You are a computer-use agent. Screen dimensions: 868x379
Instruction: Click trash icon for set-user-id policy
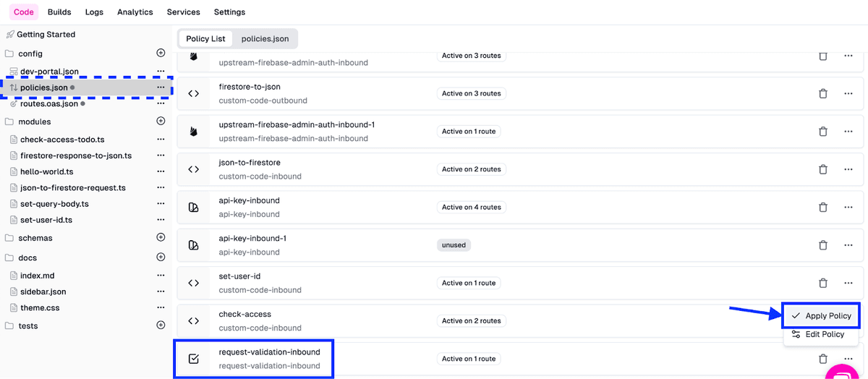click(822, 284)
